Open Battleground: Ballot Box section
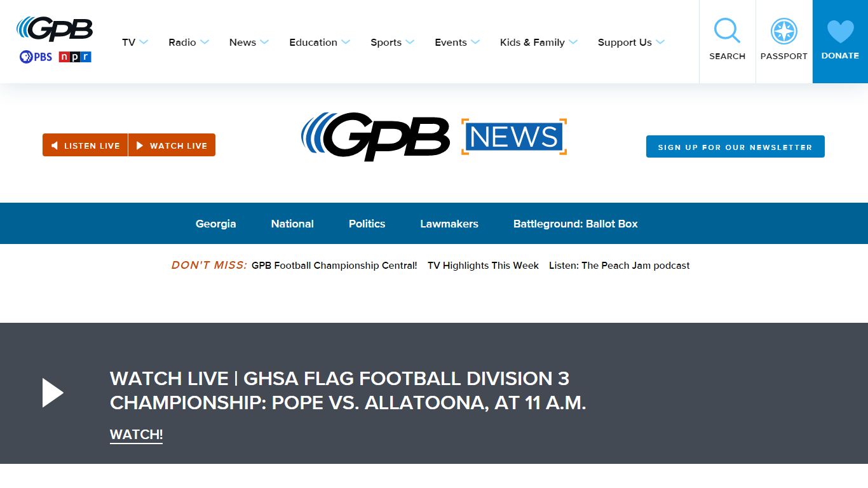This screenshot has height=488, width=868. click(576, 224)
